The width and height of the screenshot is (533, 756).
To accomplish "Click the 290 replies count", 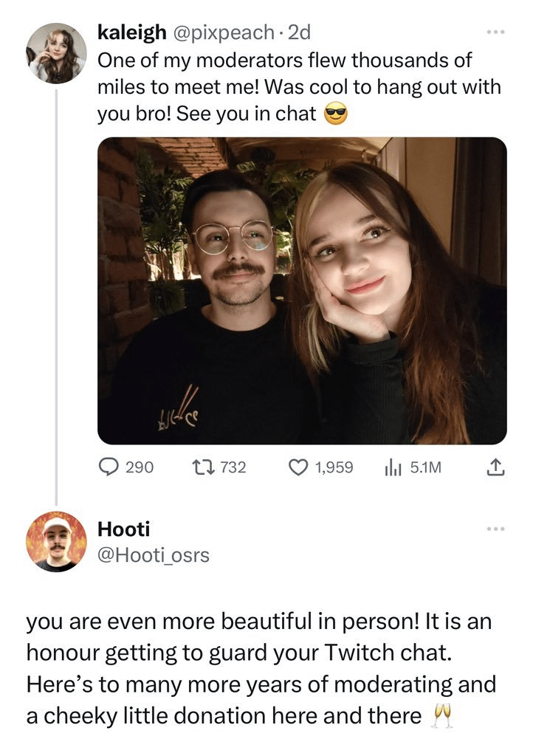I will pyautogui.click(x=140, y=467).
